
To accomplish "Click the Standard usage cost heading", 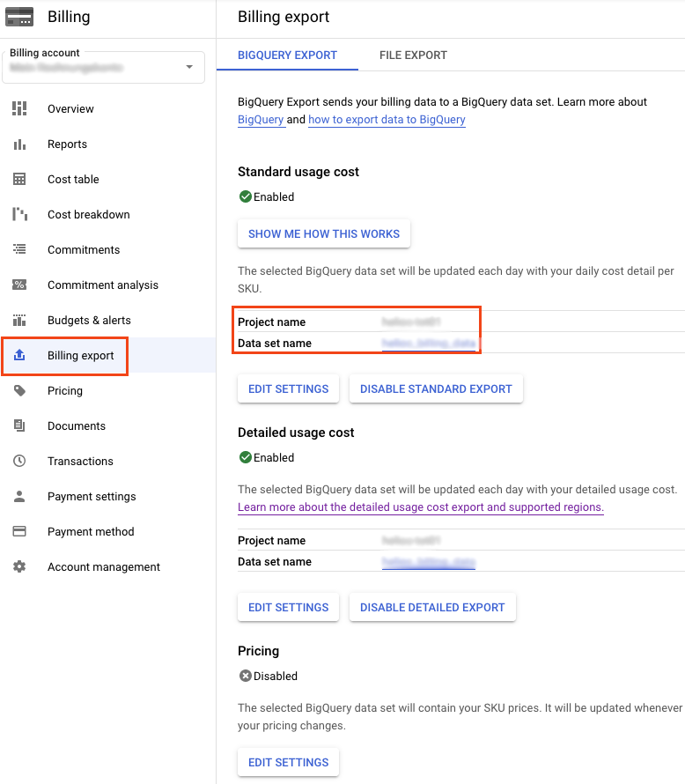I will [298, 172].
